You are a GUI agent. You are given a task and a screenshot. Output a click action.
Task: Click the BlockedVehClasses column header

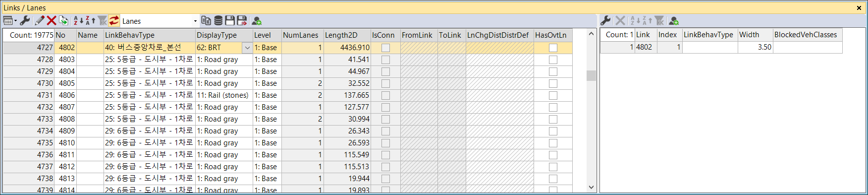point(808,35)
